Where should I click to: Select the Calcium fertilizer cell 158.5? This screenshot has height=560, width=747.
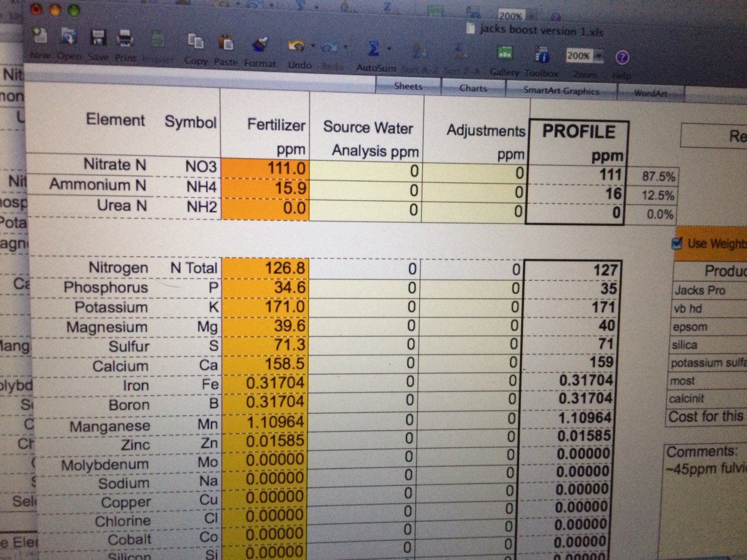(x=265, y=365)
